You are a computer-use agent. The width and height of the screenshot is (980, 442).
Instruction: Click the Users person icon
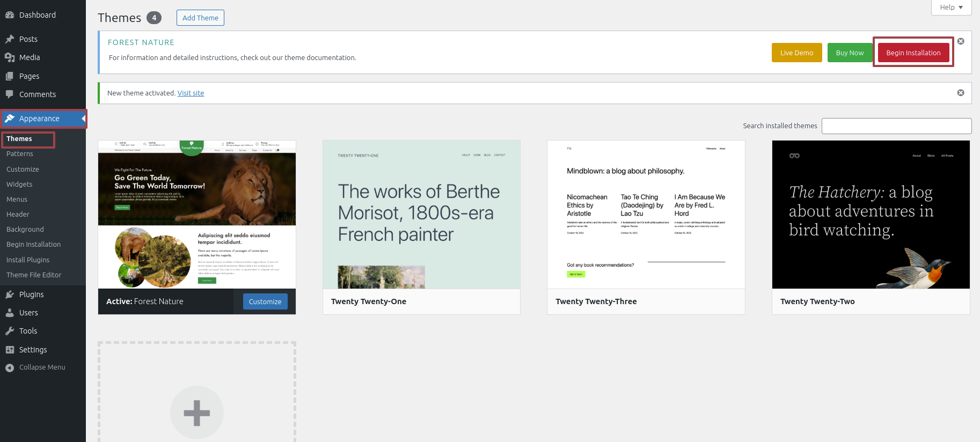click(10, 313)
